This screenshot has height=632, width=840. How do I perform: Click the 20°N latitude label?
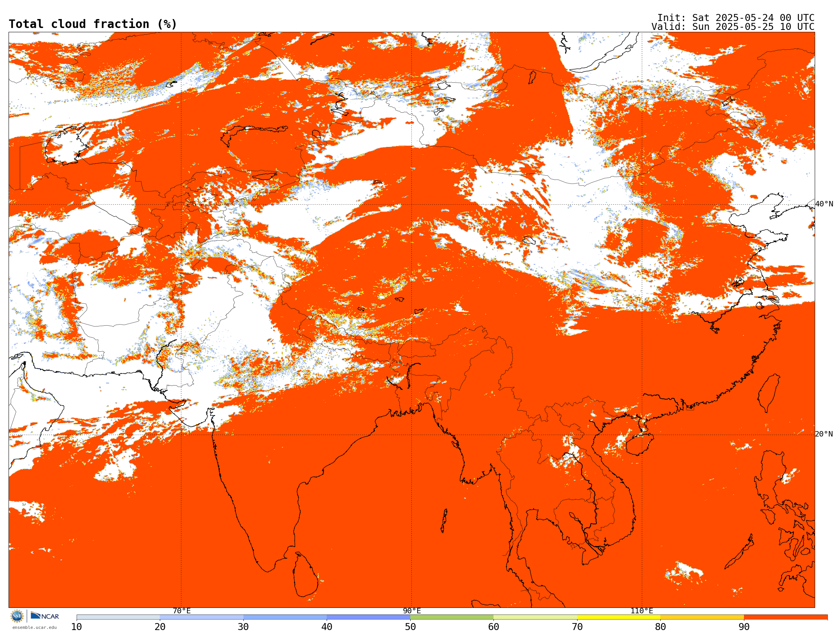824,434
